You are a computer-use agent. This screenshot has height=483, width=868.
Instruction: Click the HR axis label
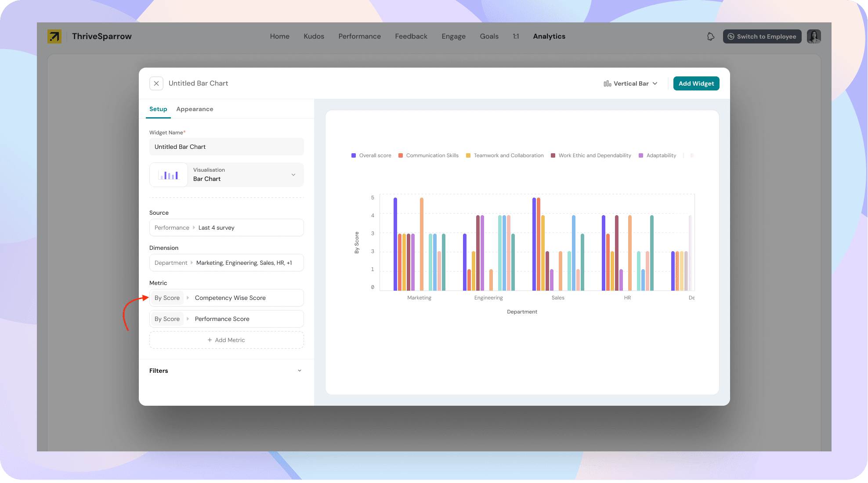coord(627,298)
